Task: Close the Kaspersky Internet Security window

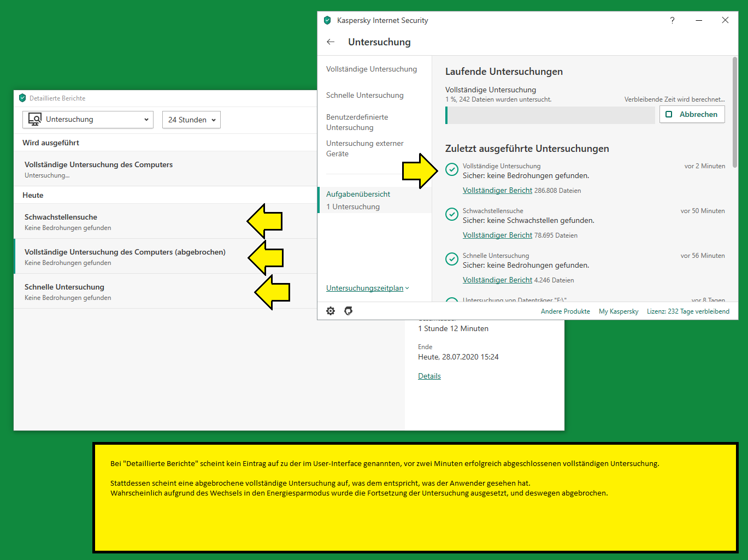Action: (x=725, y=20)
